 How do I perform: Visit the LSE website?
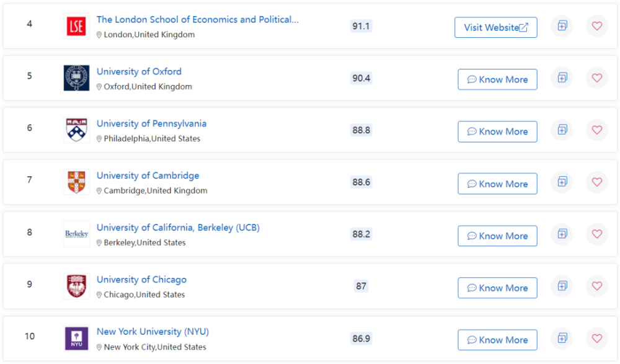[496, 27]
